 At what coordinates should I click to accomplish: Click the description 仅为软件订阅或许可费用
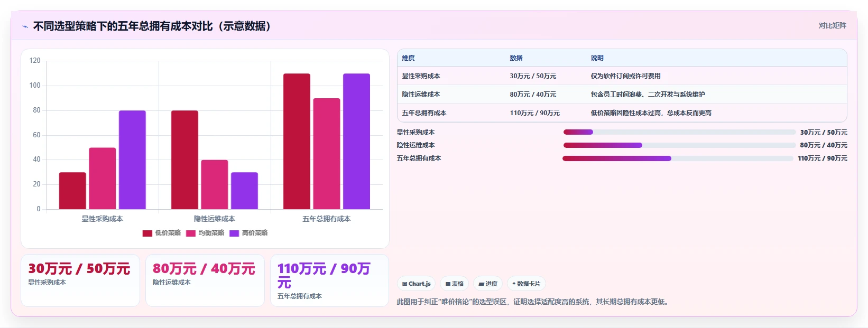[626, 76]
